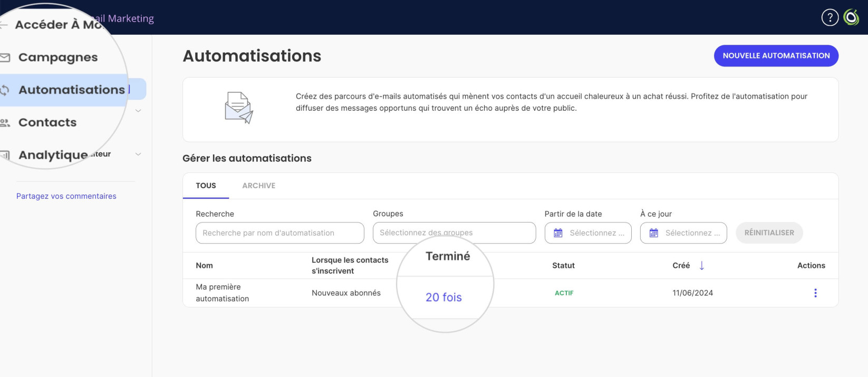Click the Campagnes envelope icon in sidebar
The height and width of the screenshot is (377, 868).
click(5, 57)
